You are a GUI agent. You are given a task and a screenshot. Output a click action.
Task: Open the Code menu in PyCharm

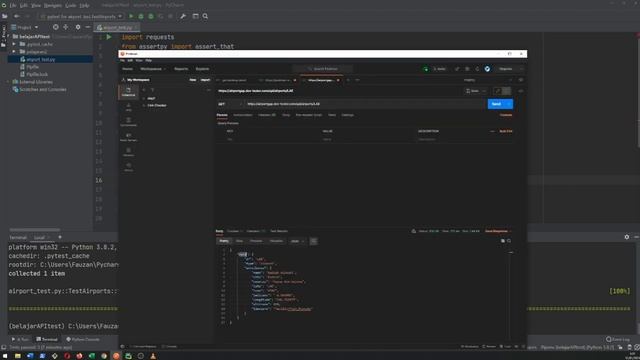(71, 5)
